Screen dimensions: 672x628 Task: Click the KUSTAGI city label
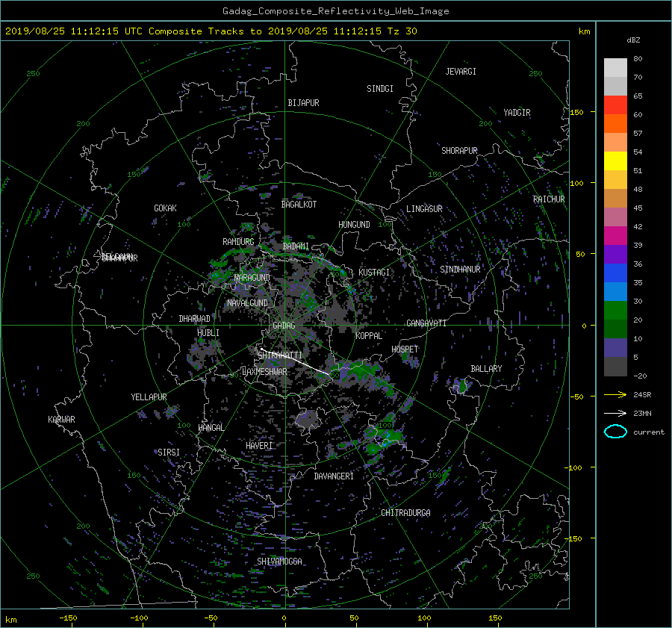click(x=374, y=273)
